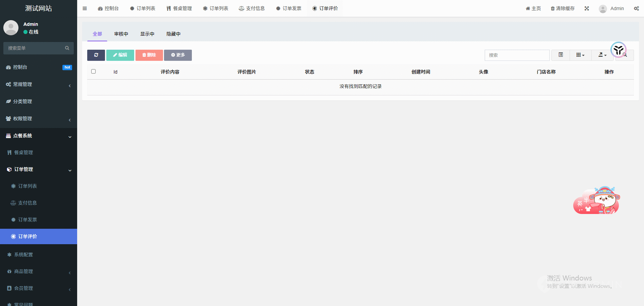The width and height of the screenshot is (644, 306).
Task: Click the table 搜索 input field
Action: tap(517, 55)
